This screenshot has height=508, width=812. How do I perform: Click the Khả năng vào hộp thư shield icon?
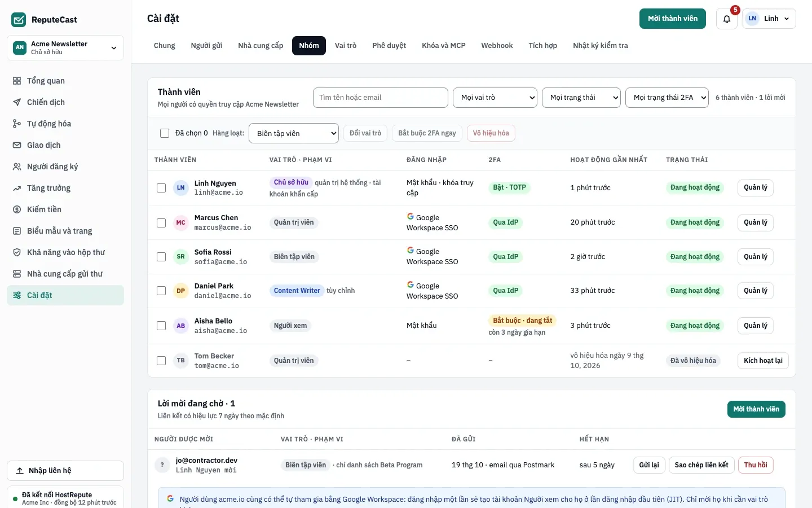[17, 252]
